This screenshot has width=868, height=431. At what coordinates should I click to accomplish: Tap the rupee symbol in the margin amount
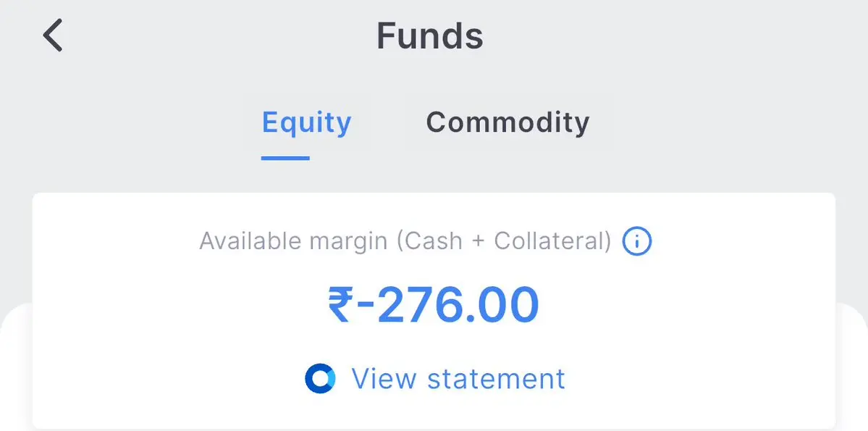(x=340, y=305)
